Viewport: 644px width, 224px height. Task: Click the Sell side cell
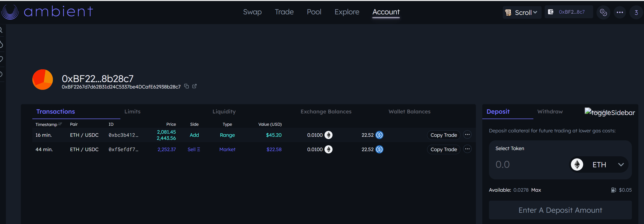[194, 149]
